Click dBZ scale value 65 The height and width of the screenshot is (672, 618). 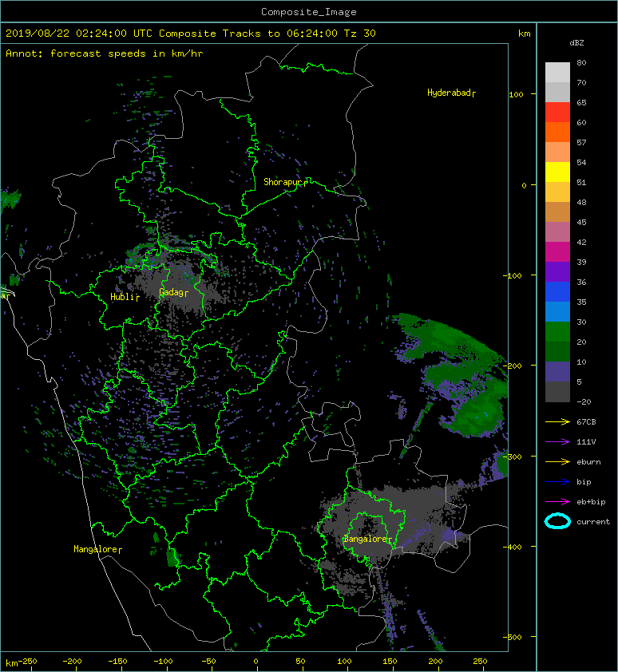click(581, 102)
